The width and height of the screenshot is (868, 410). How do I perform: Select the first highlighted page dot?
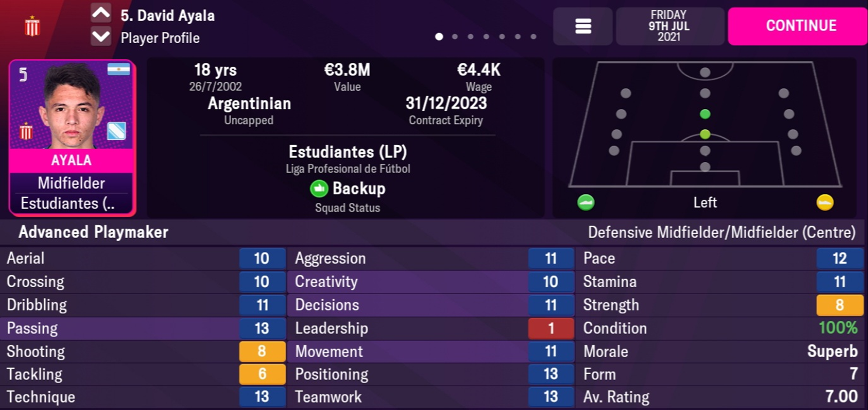(439, 37)
